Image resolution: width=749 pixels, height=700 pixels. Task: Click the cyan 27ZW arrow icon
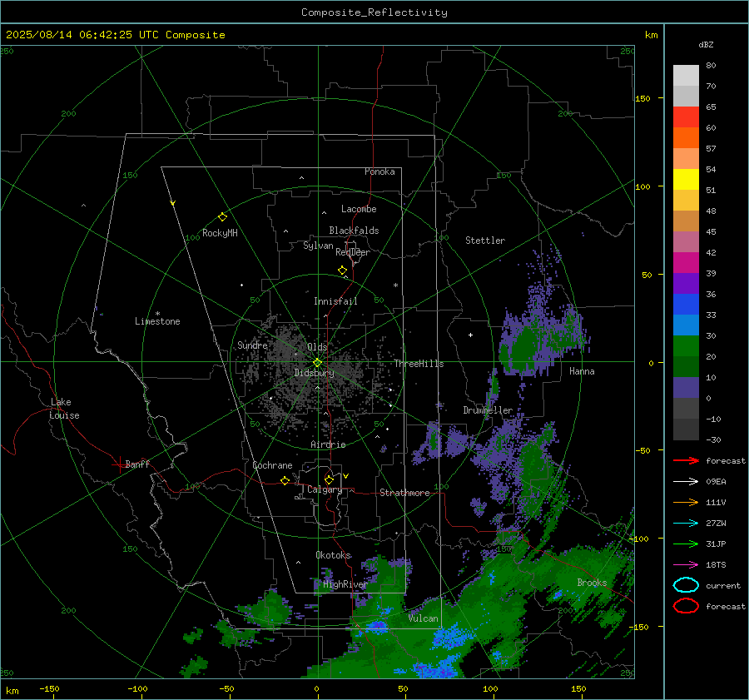click(686, 524)
